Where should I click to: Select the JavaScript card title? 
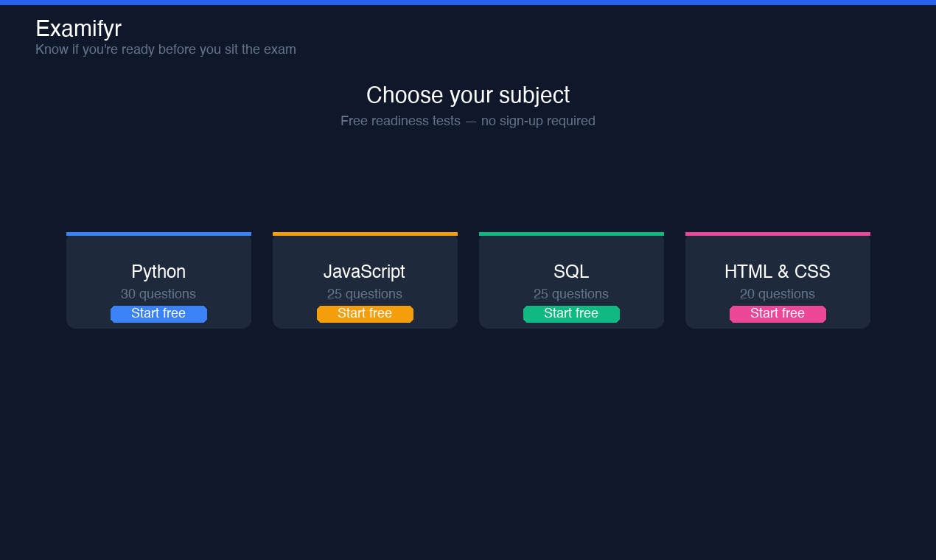click(x=364, y=272)
